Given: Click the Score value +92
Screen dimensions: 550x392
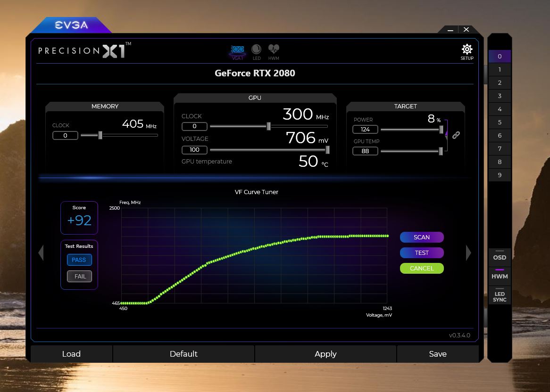Looking at the screenshot, I should [79, 220].
